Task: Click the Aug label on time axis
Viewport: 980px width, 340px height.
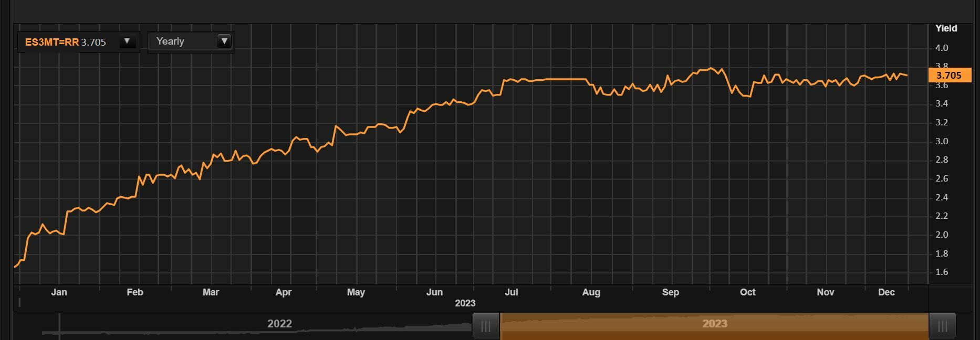Action: [x=591, y=292]
